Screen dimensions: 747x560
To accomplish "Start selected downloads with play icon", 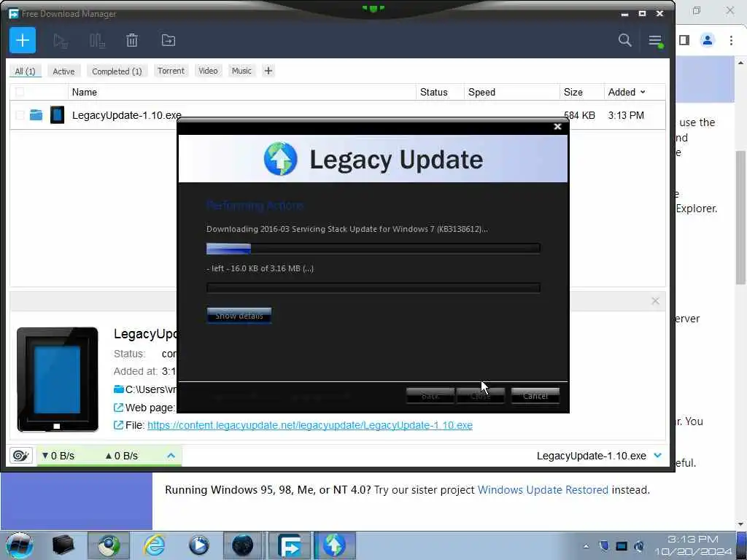I will 61,41.
